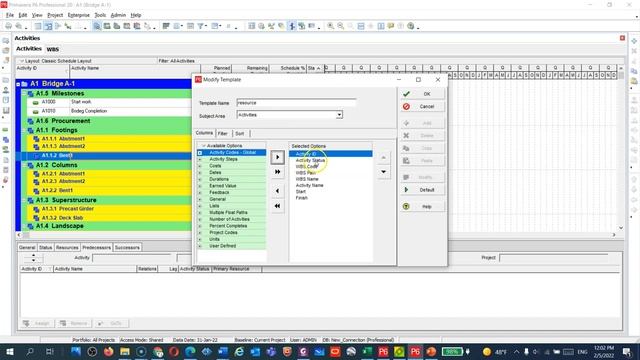Cancel the Modify Template dialog

(422, 107)
